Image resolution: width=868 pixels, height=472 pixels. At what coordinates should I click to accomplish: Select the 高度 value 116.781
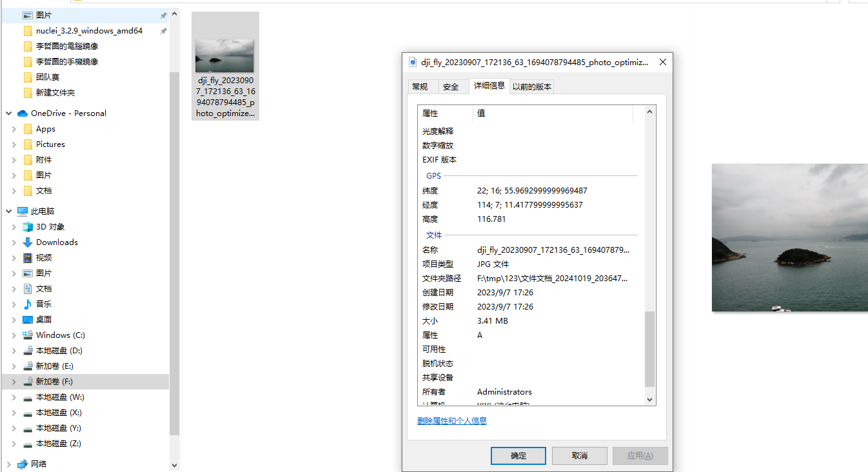click(491, 219)
